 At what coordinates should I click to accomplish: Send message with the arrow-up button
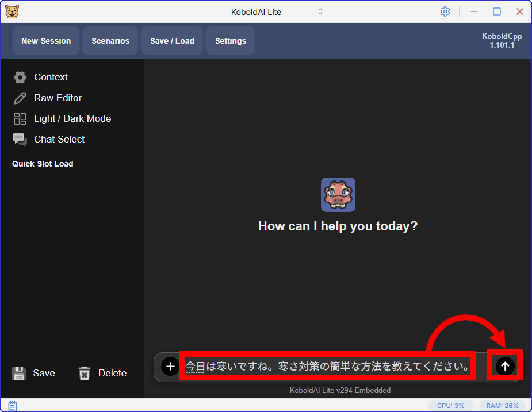[505, 366]
